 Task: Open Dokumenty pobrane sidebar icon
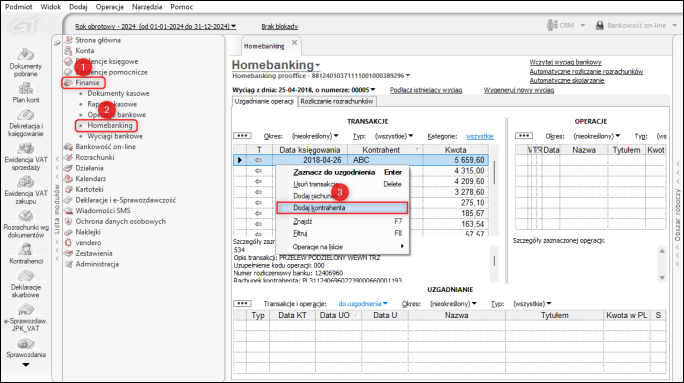tap(25, 55)
